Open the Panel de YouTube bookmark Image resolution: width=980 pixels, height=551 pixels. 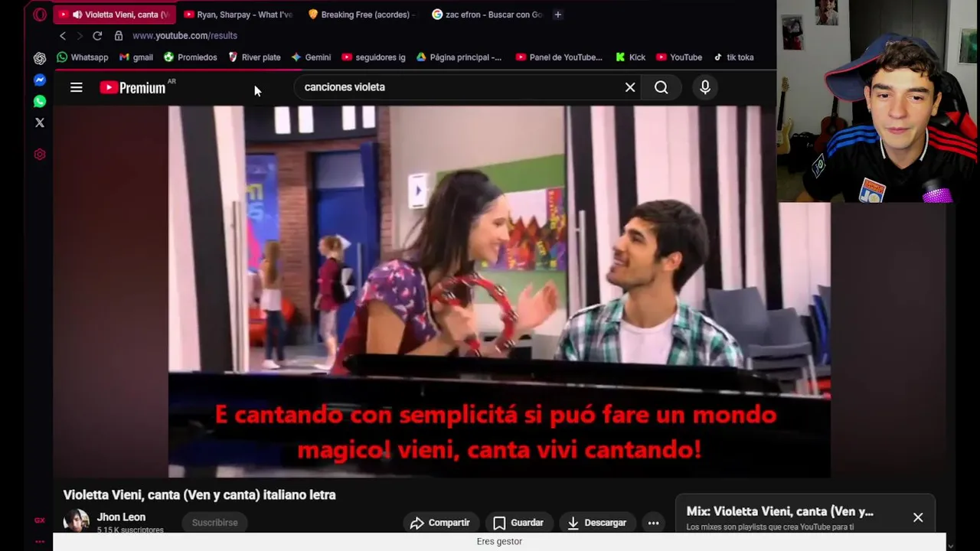(559, 57)
